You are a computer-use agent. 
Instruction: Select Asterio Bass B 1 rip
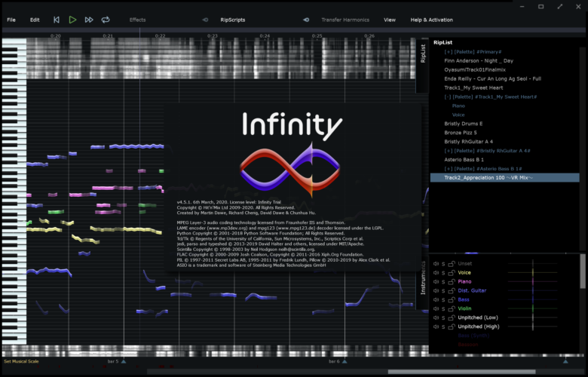point(464,160)
